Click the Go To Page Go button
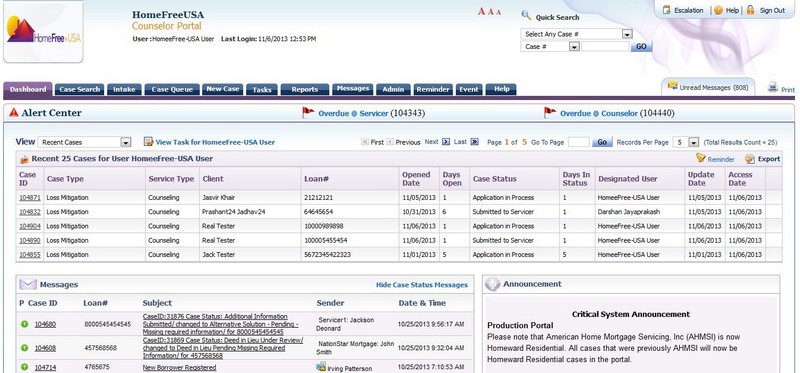The image size is (800, 373). pyautogui.click(x=602, y=142)
